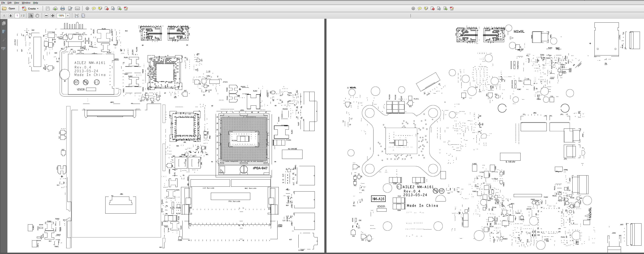Image resolution: width=644 pixels, height=254 pixels.
Task: Click the Open file button
Action: [x=9, y=9]
